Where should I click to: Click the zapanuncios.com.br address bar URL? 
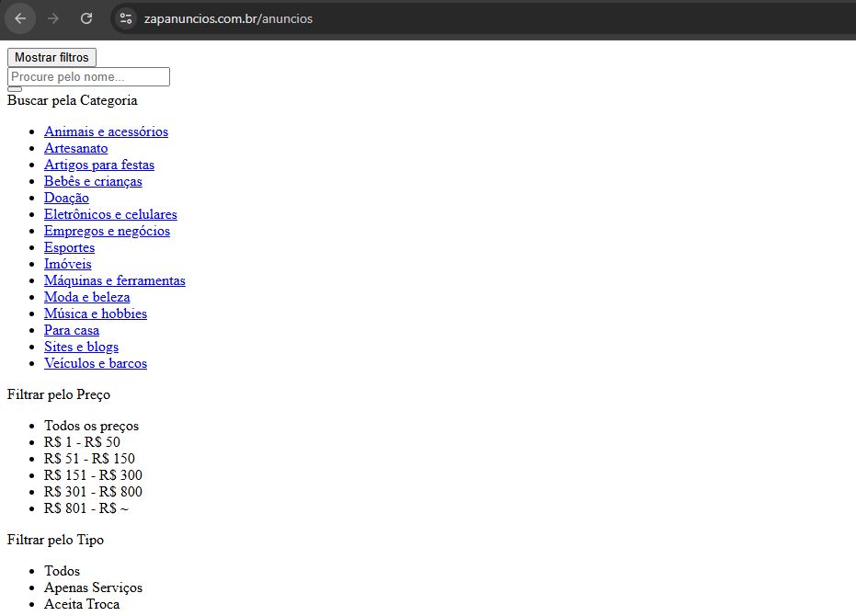[x=228, y=18]
